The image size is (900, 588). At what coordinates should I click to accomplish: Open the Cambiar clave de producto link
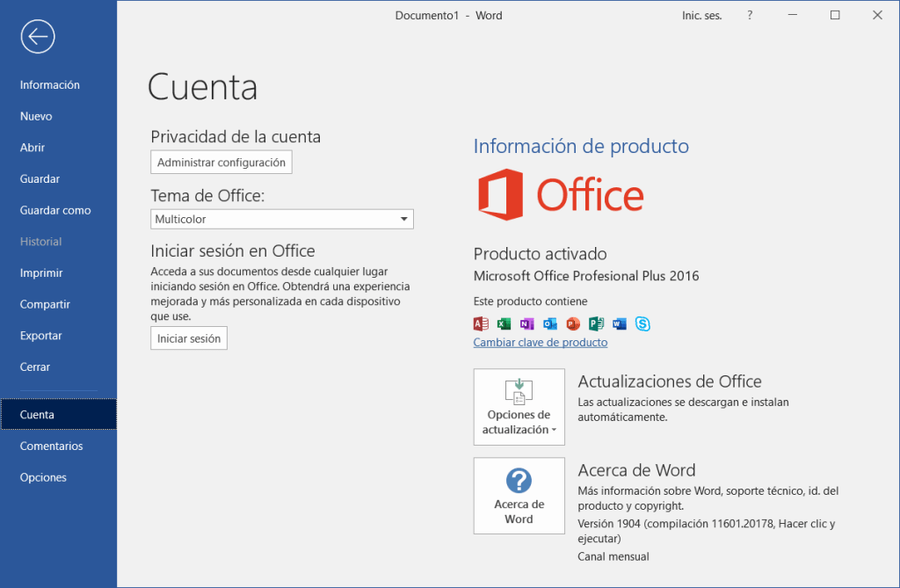point(540,342)
